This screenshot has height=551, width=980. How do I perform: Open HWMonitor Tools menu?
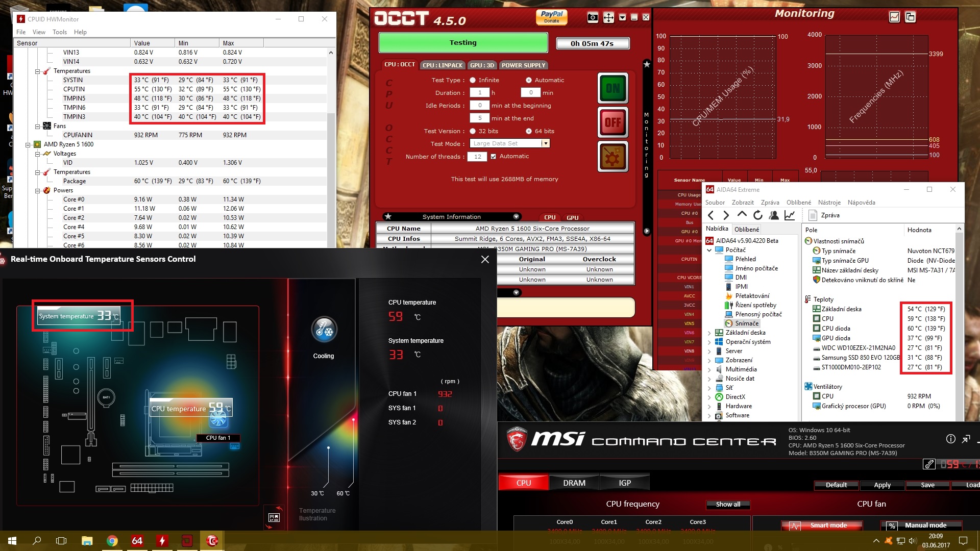pyautogui.click(x=60, y=32)
